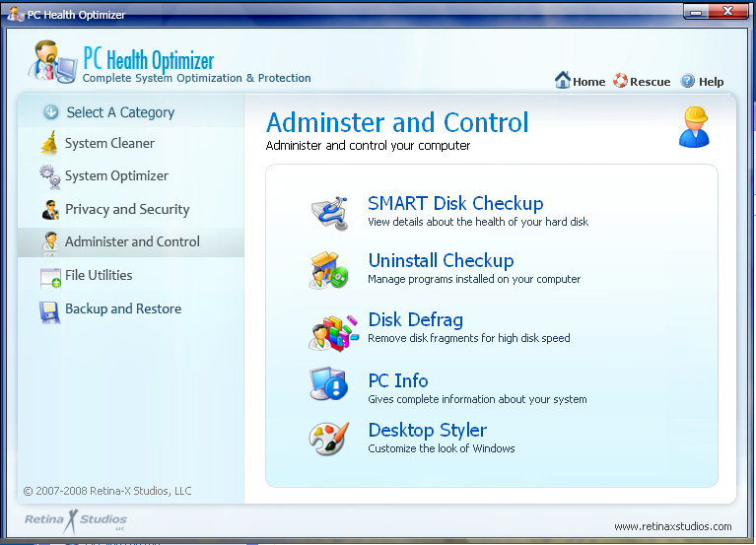Click the Home house icon
756x545 pixels.
pyautogui.click(x=562, y=80)
